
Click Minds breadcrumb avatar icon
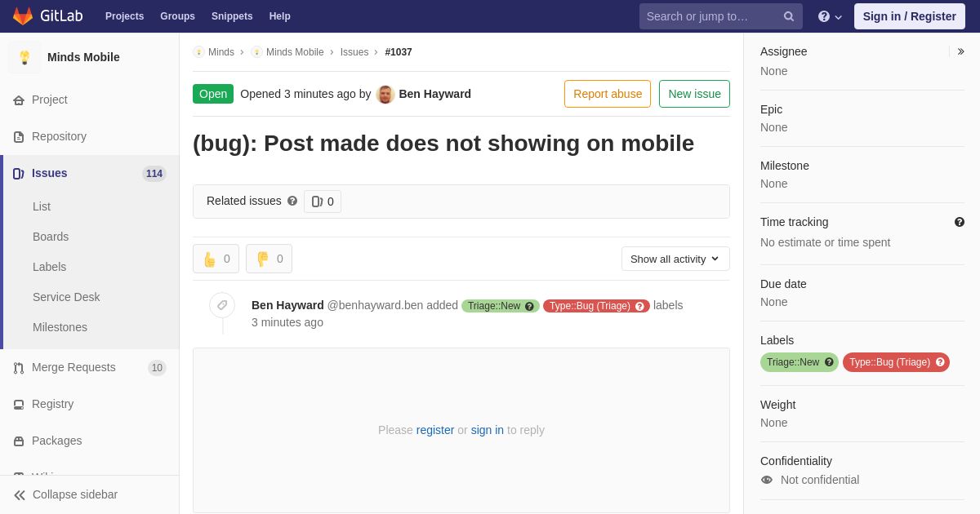coord(198,52)
